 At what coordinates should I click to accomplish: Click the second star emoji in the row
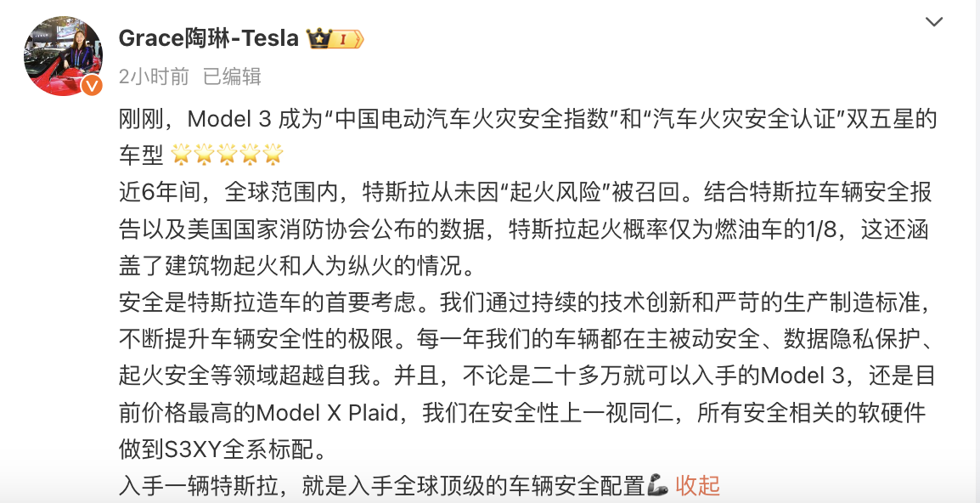204,154
